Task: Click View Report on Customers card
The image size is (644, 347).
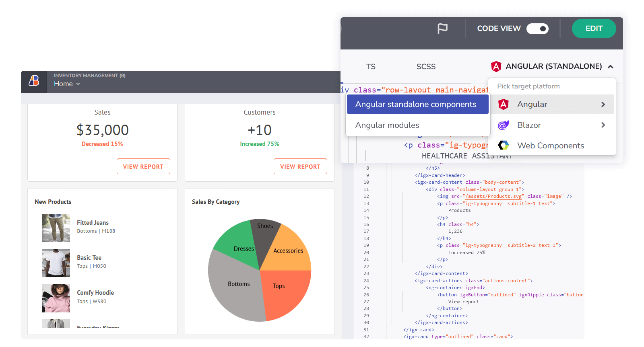Action: click(300, 166)
